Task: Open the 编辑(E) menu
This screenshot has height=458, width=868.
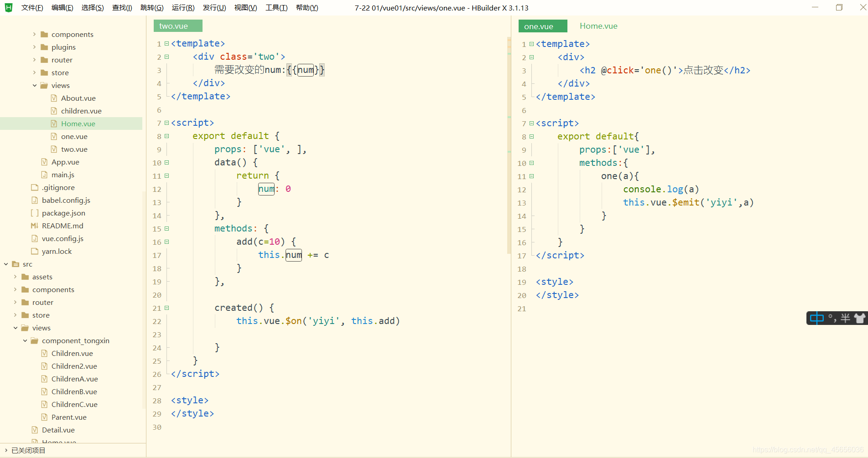Action: pyautogui.click(x=62, y=8)
